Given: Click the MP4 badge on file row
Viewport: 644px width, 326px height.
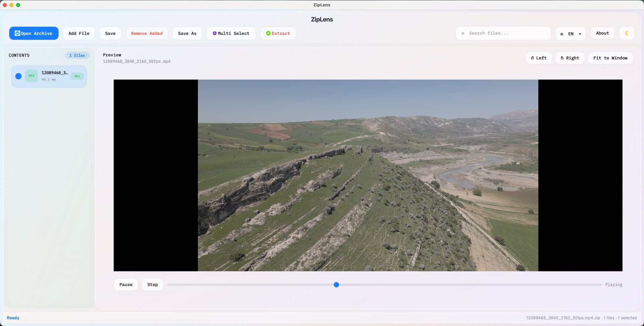Looking at the screenshot, I should [77, 76].
